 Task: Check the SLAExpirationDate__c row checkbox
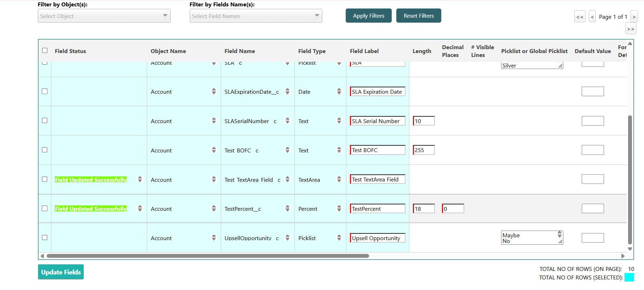click(45, 91)
